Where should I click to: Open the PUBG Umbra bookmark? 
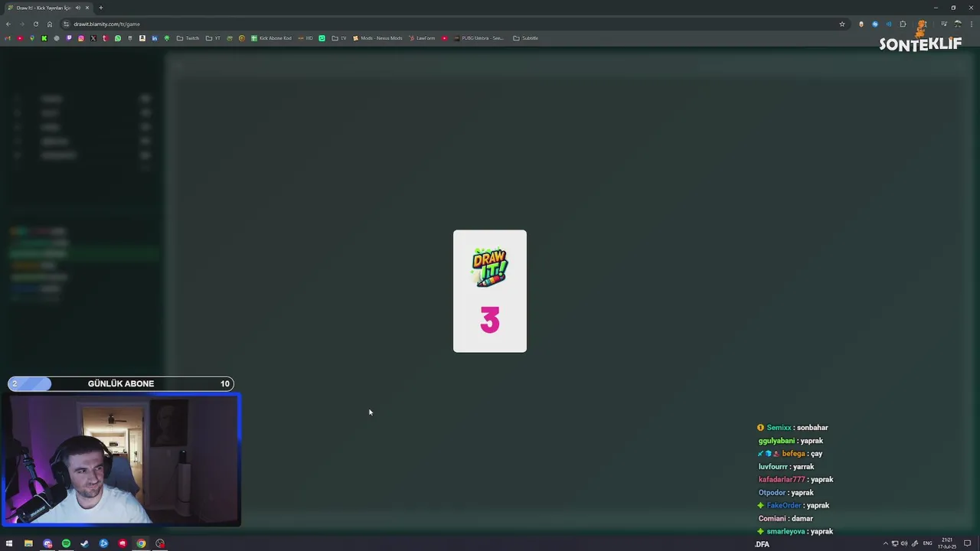tap(479, 38)
